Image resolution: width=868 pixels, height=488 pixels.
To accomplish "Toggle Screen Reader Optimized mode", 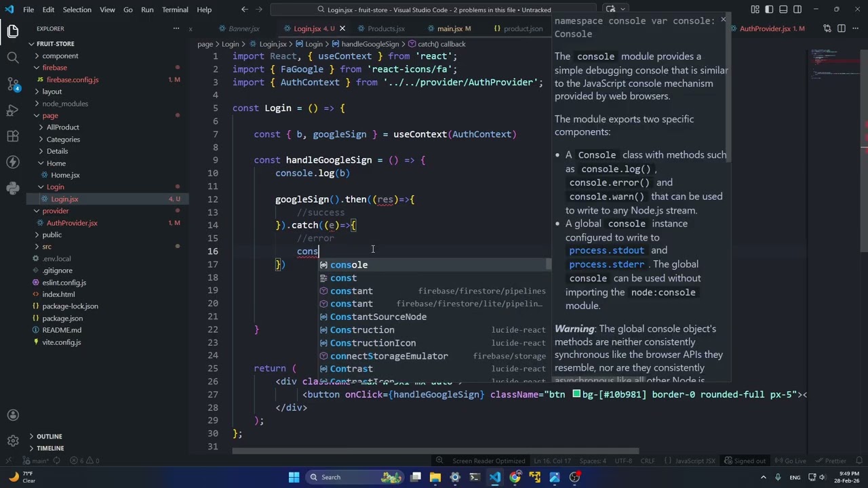I will coord(488,461).
